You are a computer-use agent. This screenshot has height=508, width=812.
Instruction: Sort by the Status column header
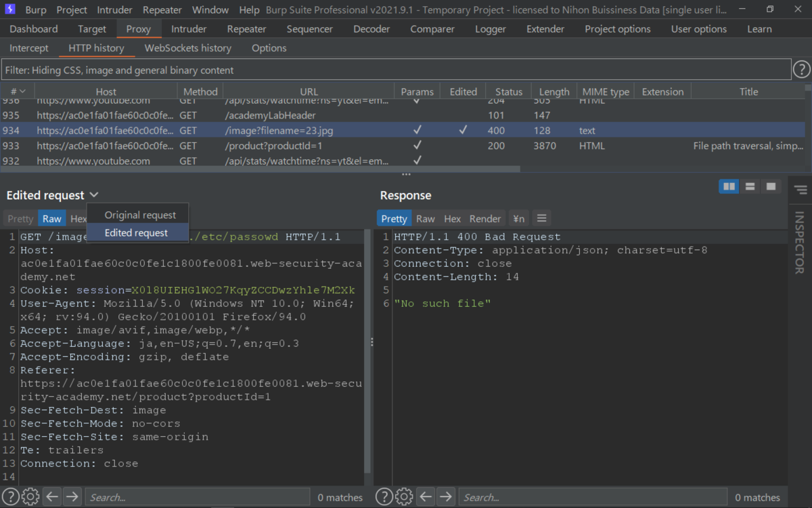[509, 91]
